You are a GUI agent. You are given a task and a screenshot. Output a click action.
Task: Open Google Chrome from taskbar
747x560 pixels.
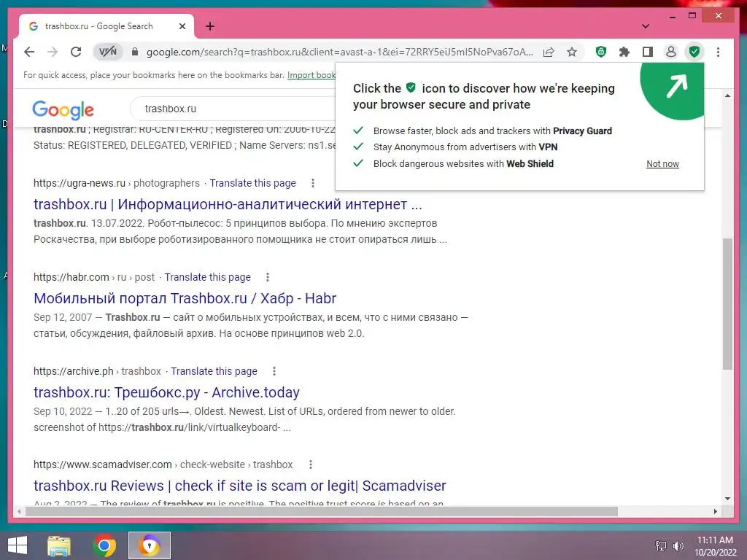click(x=104, y=545)
